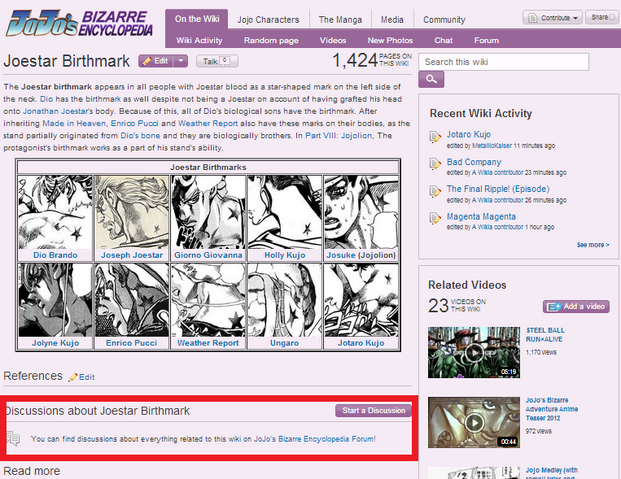The width and height of the screenshot is (621, 479).
Task: Open the Dio Brando birthmark image
Action: 55,213
